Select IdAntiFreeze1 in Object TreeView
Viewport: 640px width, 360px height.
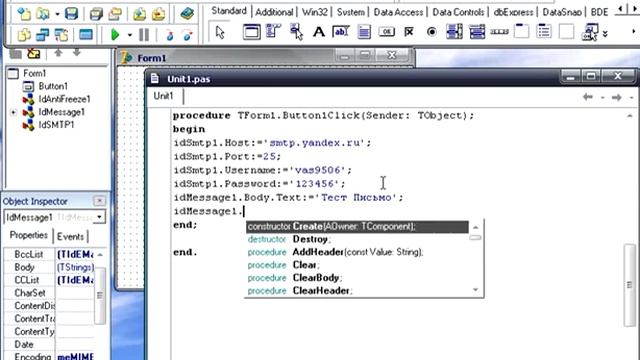(64, 99)
